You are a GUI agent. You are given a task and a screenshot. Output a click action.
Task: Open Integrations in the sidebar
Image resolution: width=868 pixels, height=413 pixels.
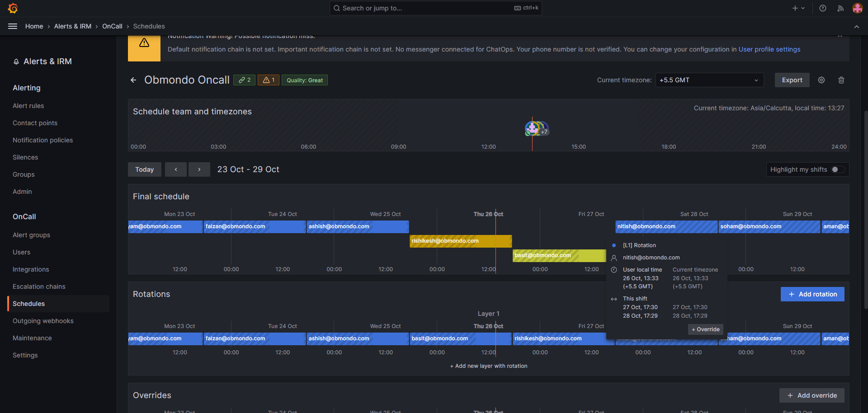coord(31,269)
